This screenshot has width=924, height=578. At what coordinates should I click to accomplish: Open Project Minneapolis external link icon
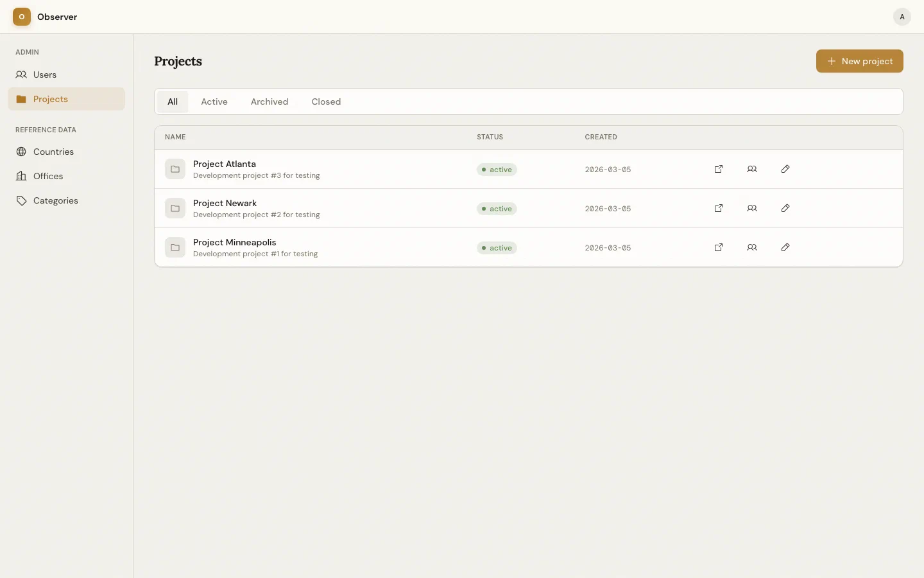point(719,247)
